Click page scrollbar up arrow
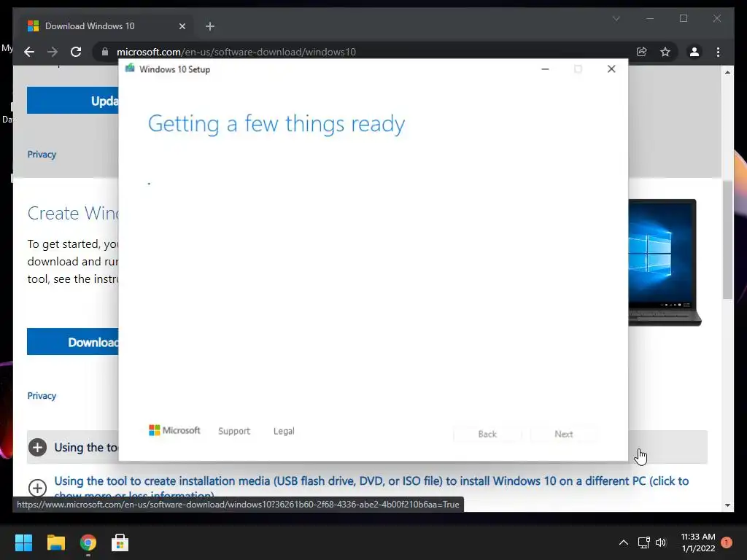 click(727, 72)
